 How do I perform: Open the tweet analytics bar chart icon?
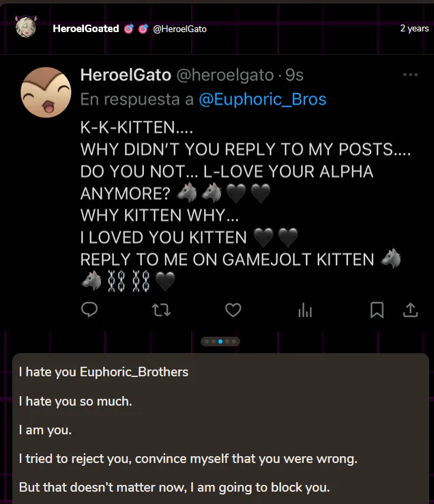coord(305,311)
